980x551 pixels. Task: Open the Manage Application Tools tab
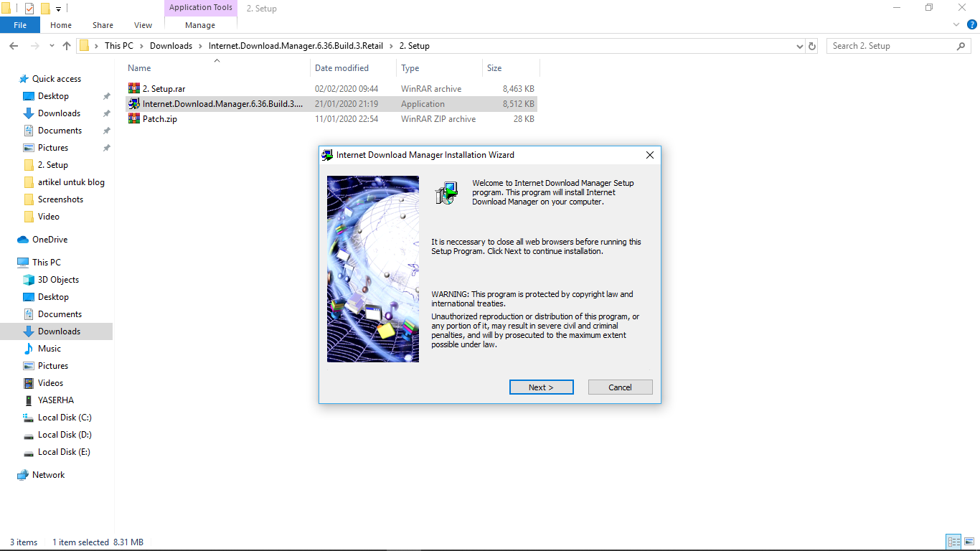point(200,25)
